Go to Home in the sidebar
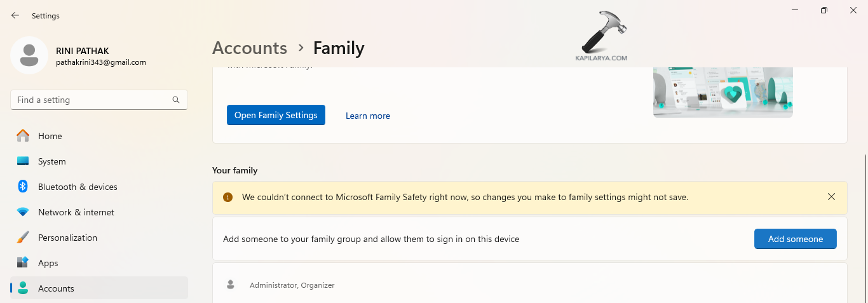868x303 pixels. click(50, 136)
